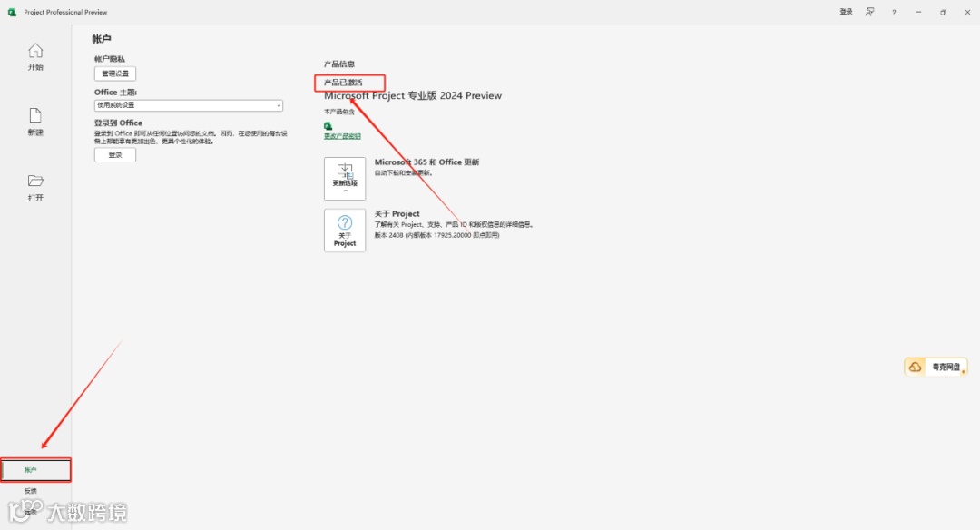980x530 pixels.
Task: Click 登录 sign-in in the title bar
Action: (846, 12)
